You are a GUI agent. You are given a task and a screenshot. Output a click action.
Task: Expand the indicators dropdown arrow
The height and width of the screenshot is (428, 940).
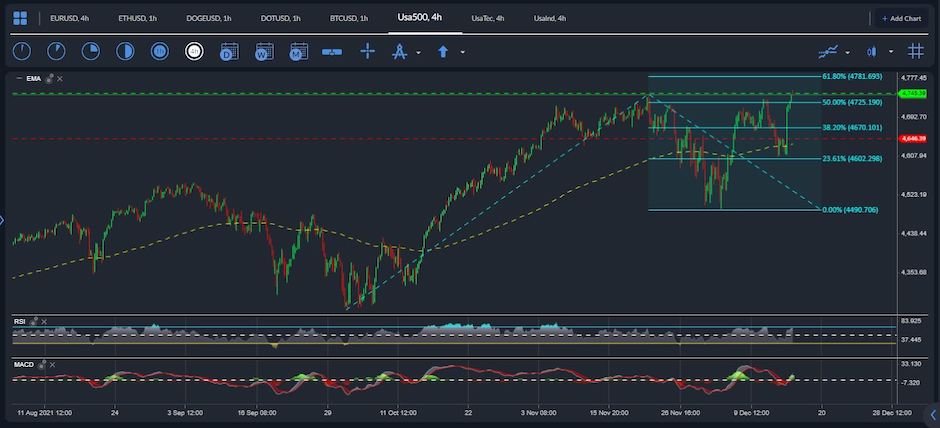pos(848,52)
